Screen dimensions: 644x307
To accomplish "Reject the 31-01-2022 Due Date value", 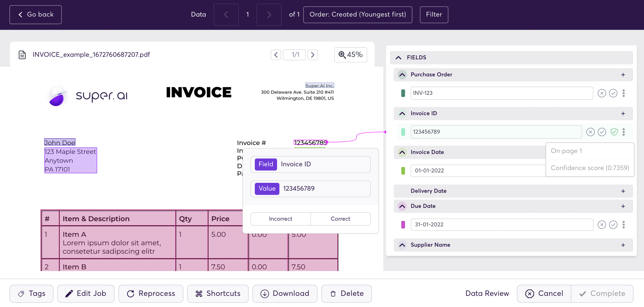I will (x=601, y=225).
